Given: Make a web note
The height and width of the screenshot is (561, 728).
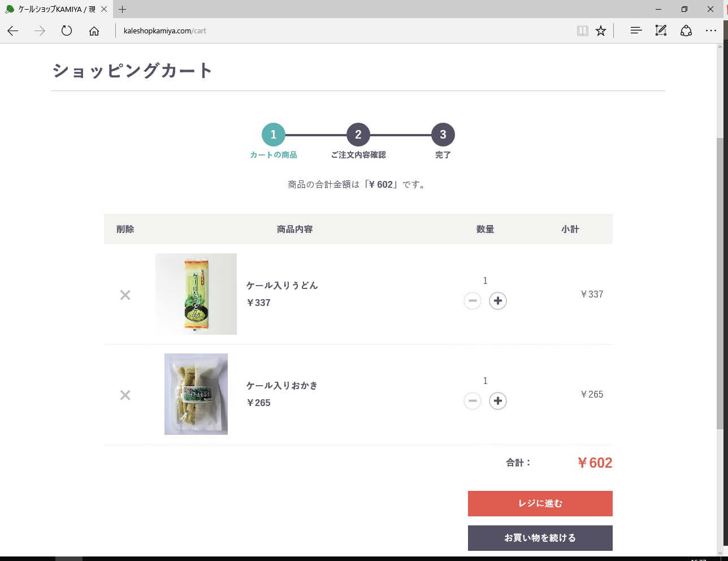Looking at the screenshot, I should pos(661,31).
